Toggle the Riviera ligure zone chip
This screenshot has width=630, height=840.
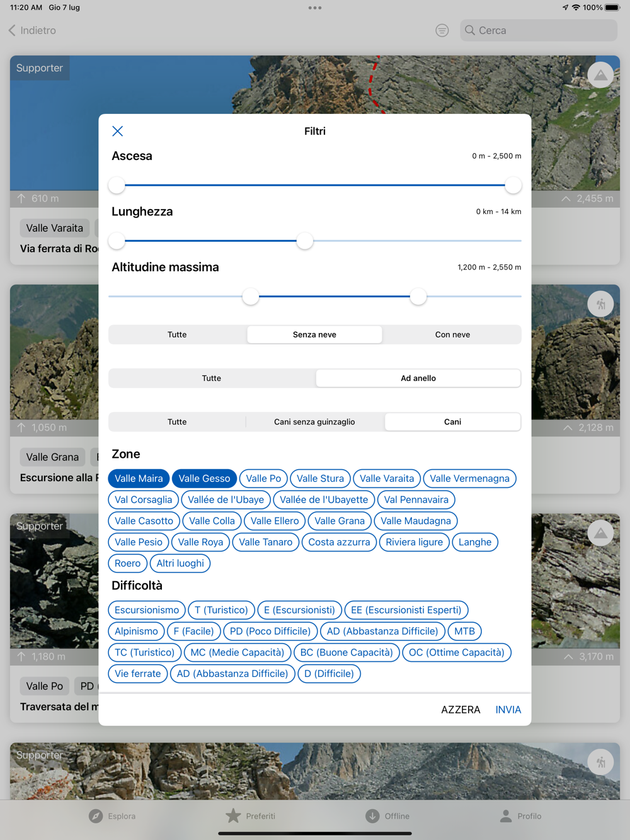(415, 542)
